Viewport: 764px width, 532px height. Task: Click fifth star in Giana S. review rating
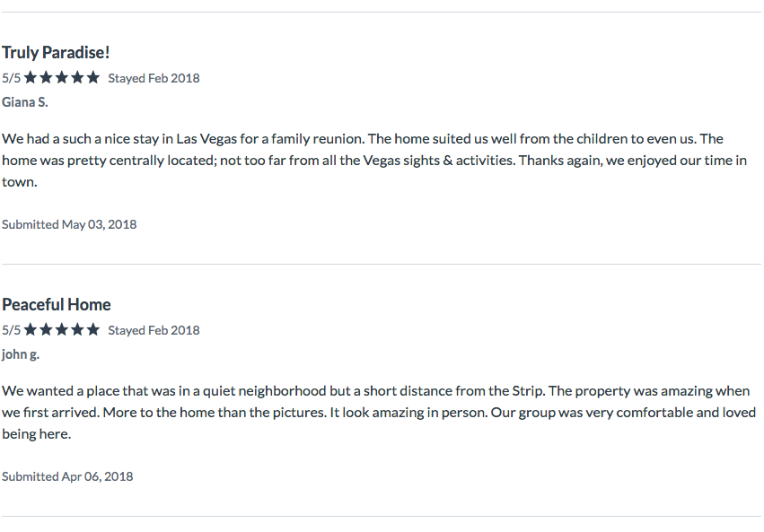tap(93, 77)
